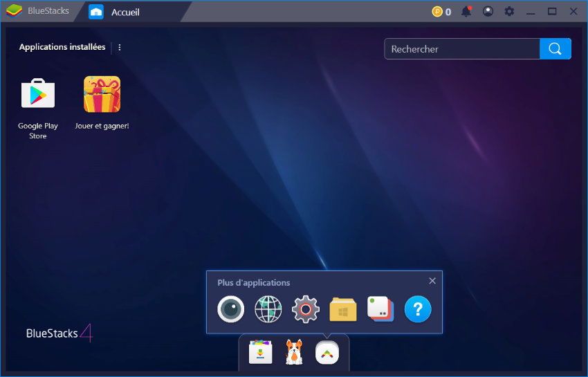Open the notifications bell
588x377 pixels.
[466, 11]
